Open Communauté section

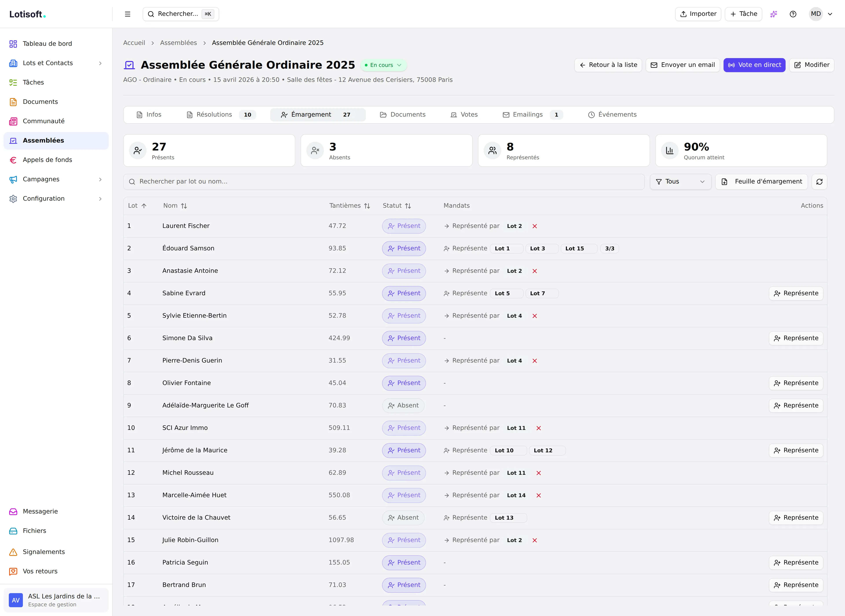pos(56,121)
